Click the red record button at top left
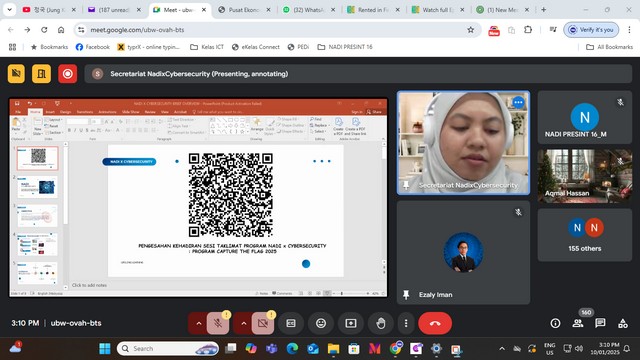This screenshot has width=640, height=360. (x=67, y=74)
